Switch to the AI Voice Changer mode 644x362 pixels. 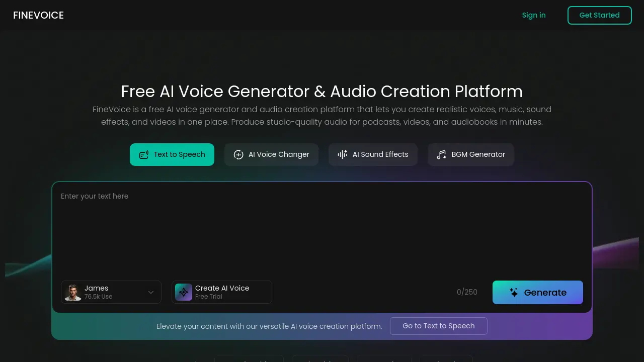pos(271,154)
